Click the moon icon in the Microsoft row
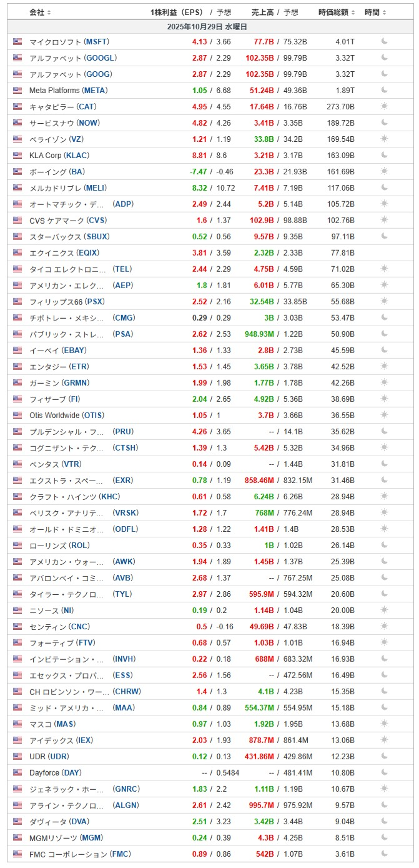The width and height of the screenshot is (419, 868). [x=384, y=42]
